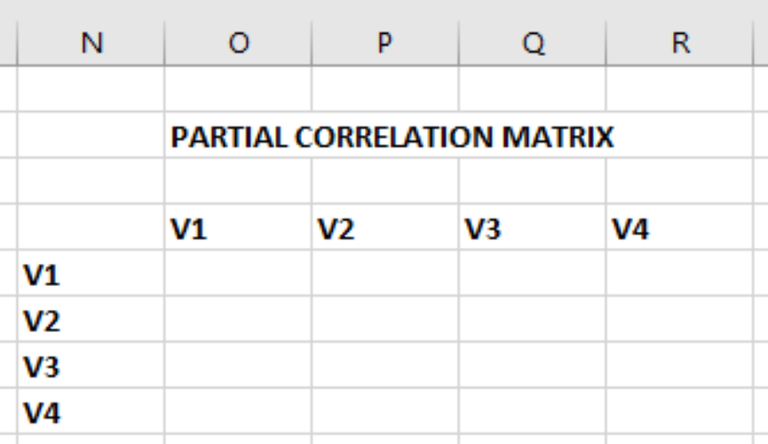Image resolution: width=768 pixels, height=444 pixels.
Task: Select the V2 column heading cell
Action: (x=385, y=229)
